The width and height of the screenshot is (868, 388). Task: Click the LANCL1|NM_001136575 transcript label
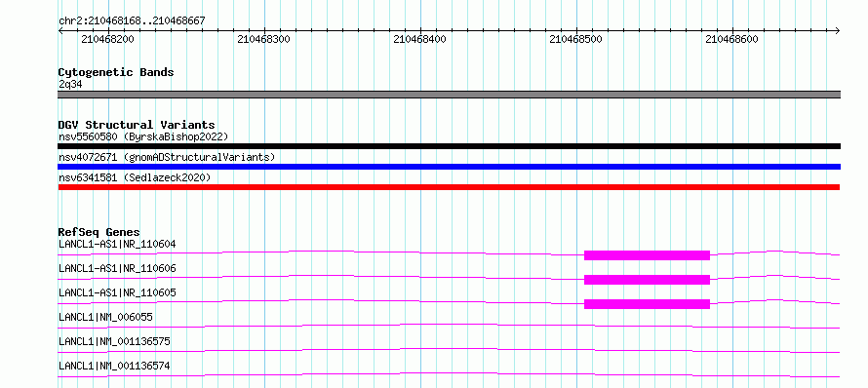(x=114, y=341)
